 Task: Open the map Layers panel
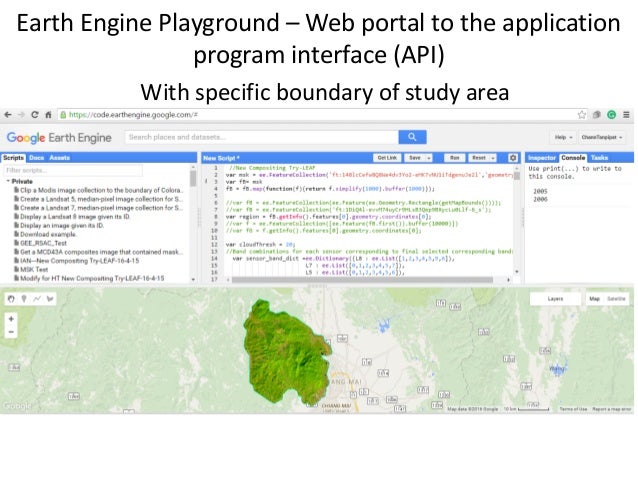[x=555, y=299]
